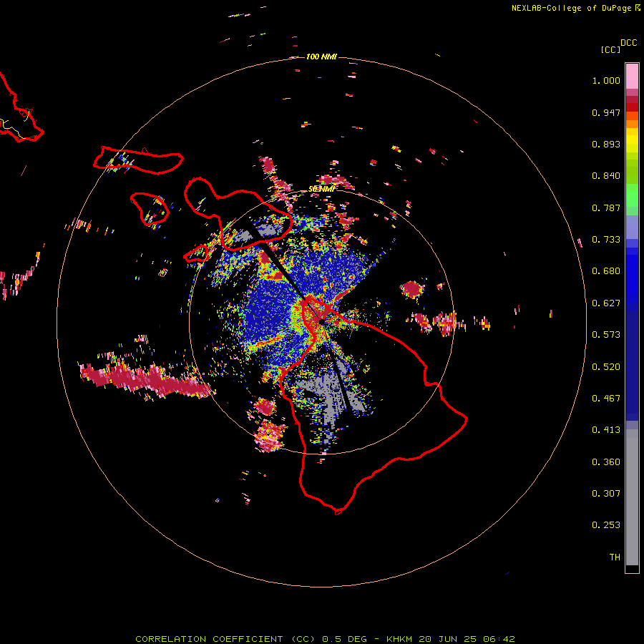Screen dimensions: 644x644
Task: Click the 0.893 scale value
Action: 606,144
